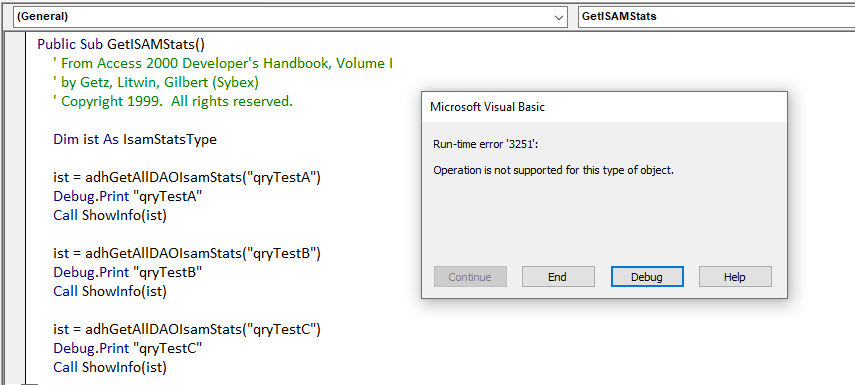Click the Access 2000 Developer's Handbook comment
Screen dimensions: 855x385
click(223, 63)
